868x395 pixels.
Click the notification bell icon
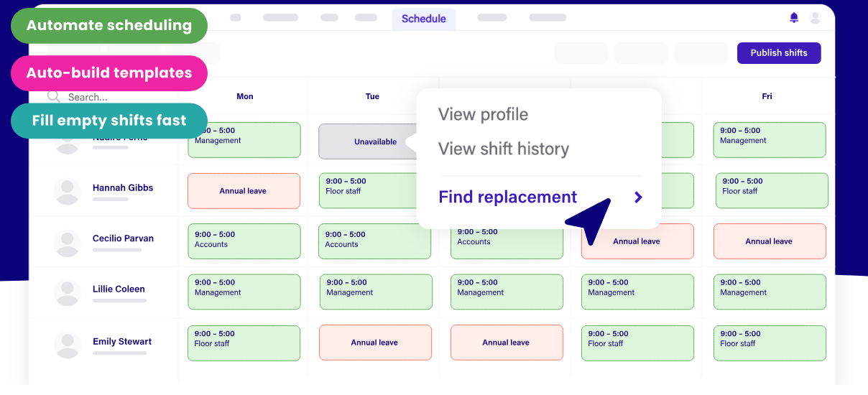click(794, 18)
